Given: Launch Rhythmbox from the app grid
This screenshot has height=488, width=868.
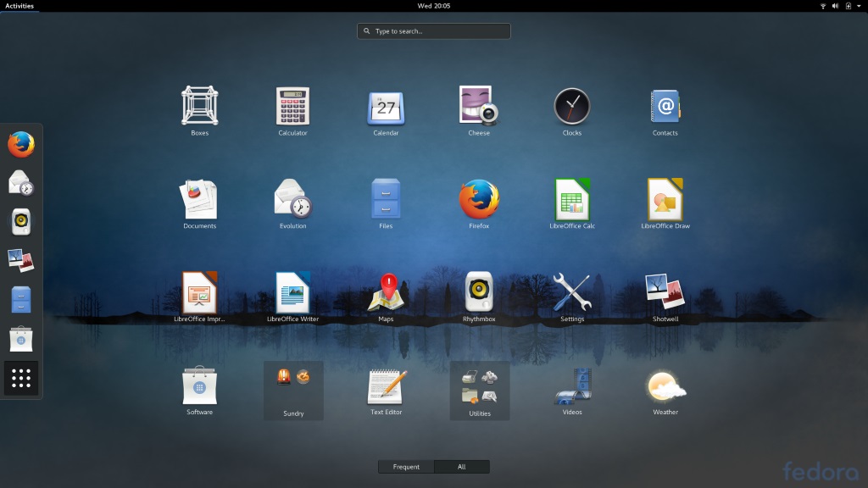Looking at the screenshot, I should click(479, 297).
